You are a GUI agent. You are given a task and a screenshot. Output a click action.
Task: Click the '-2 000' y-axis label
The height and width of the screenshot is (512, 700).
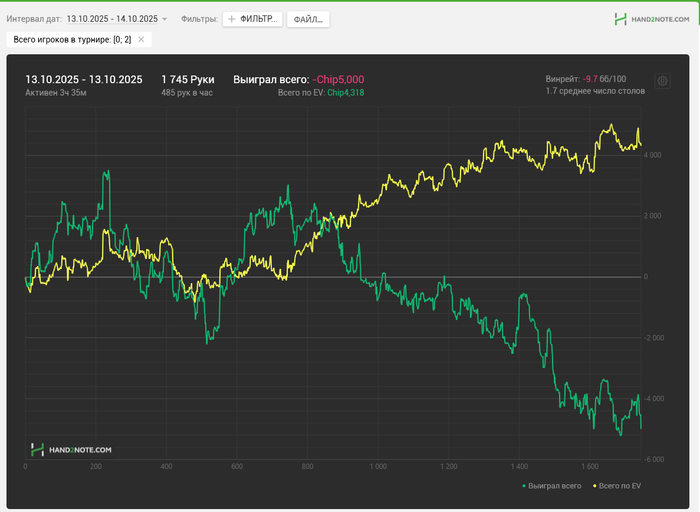[654, 338]
